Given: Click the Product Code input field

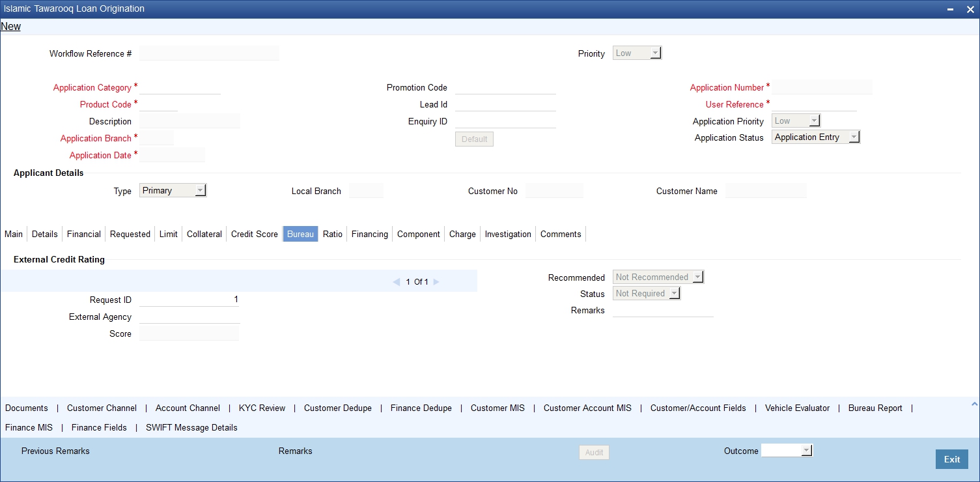Looking at the screenshot, I should pyautogui.click(x=158, y=104).
